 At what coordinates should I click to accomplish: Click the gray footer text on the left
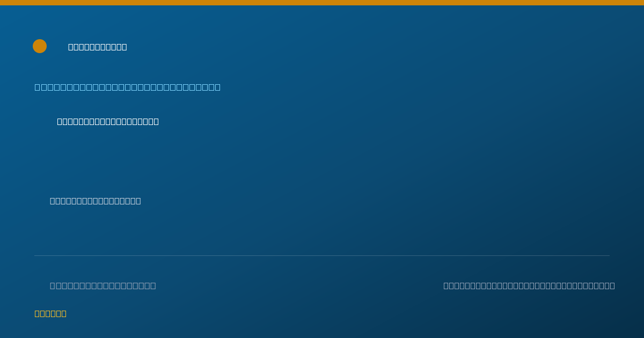(x=103, y=285)
